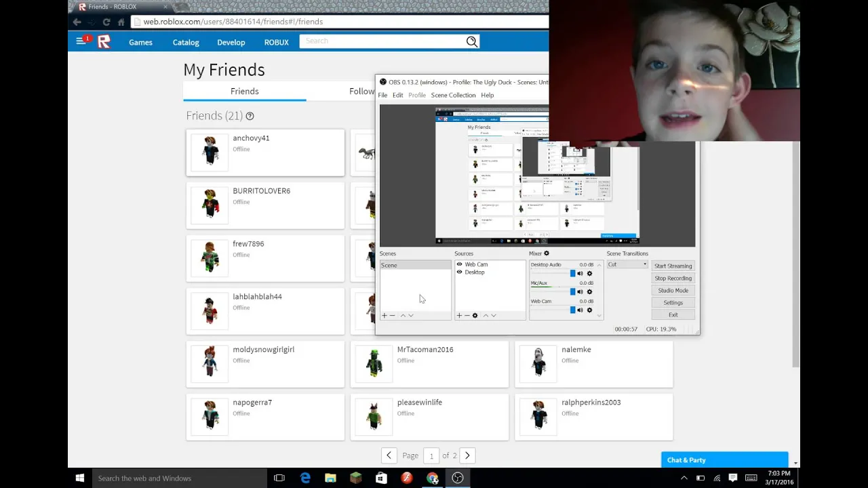
Task: Go to previous friends page arrow
Action: click(389, 455)
